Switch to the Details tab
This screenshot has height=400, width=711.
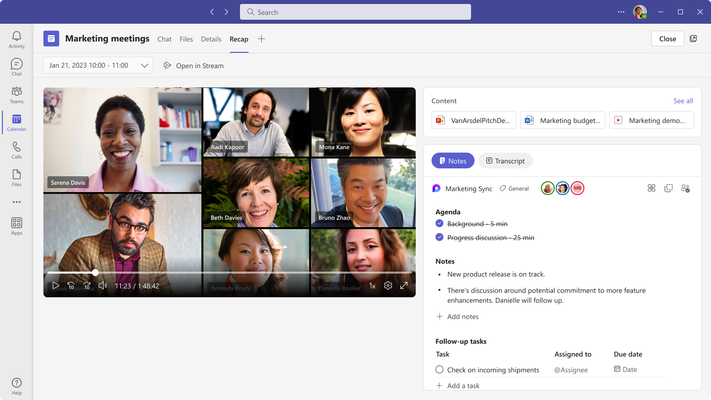coord(211,39)
